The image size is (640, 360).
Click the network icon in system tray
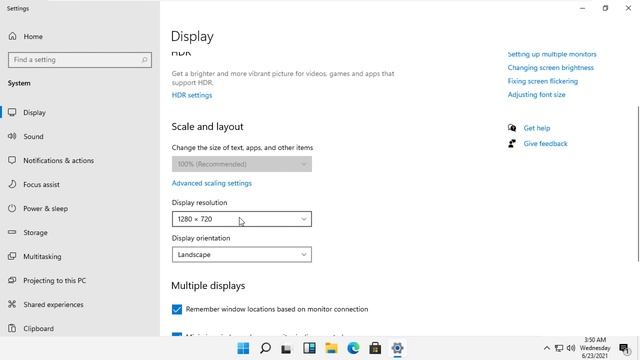coord(559,348)
